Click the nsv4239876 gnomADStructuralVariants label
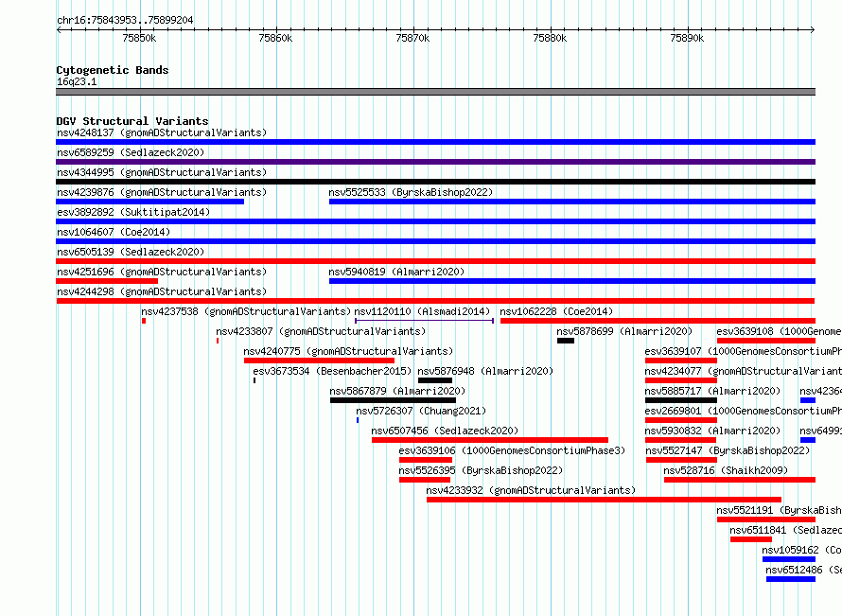The width and height of the screenshot is (842, 616). click(x=162, y=192)
